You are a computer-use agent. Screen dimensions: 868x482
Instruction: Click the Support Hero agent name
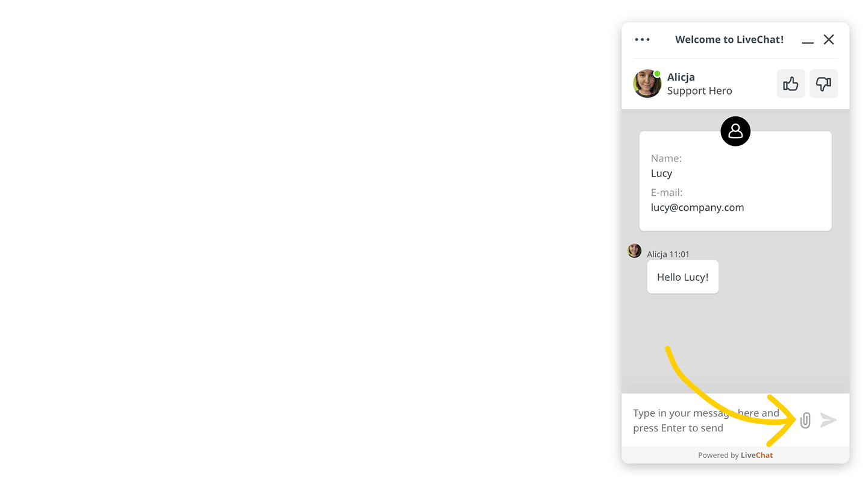pyautogui.click(x=699, y=90)
